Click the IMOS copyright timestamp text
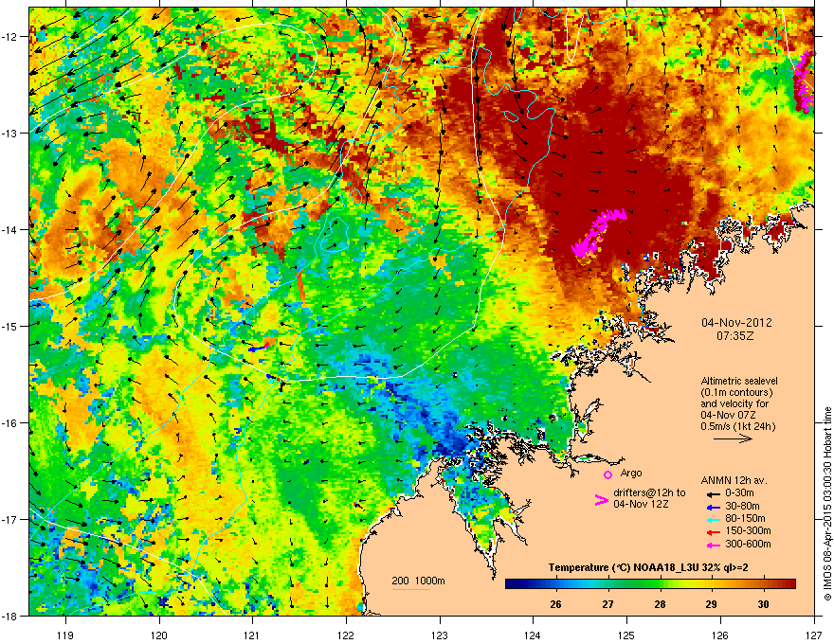 click(827, 504)
